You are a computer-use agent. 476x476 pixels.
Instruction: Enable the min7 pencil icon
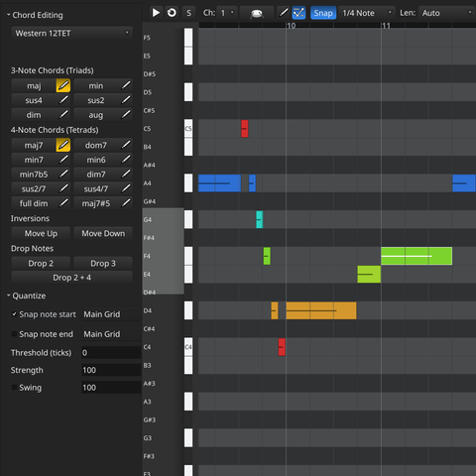[x=63, y=160]
